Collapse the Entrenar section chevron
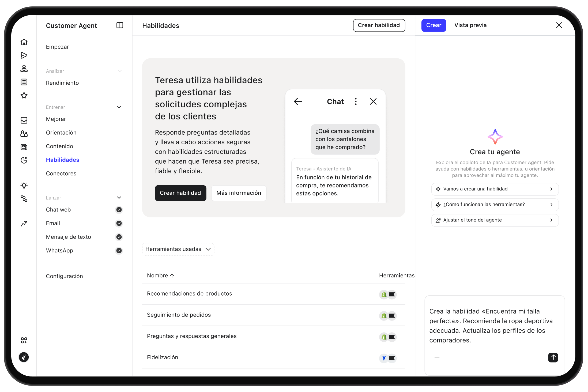 click(x=119, y=107)
